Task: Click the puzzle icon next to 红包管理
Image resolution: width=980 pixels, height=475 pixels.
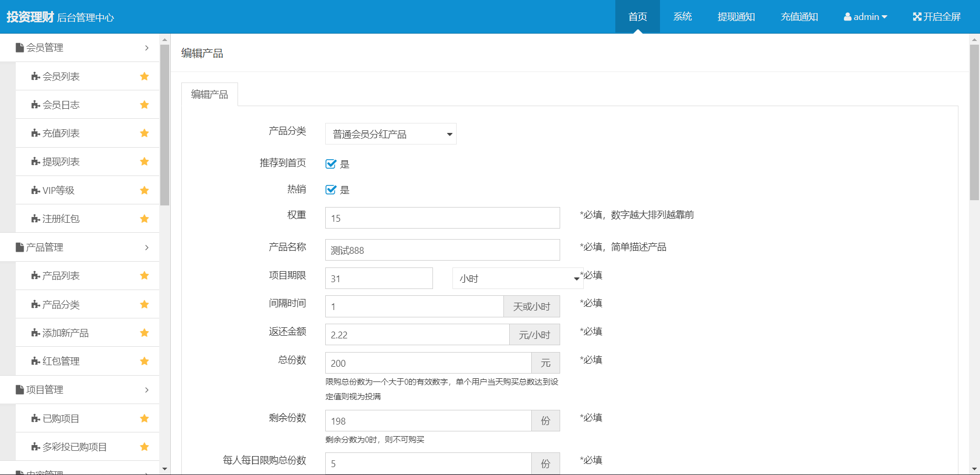Action: [36, 362]
